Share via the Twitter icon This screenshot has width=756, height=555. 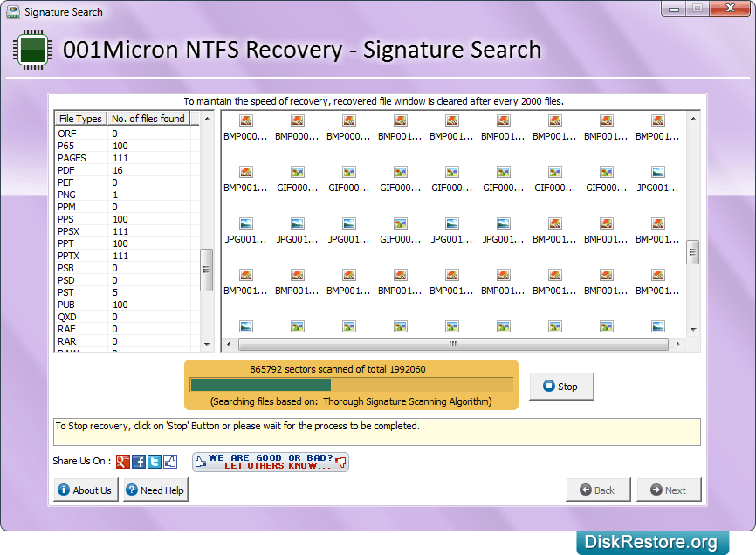(155, 462)
